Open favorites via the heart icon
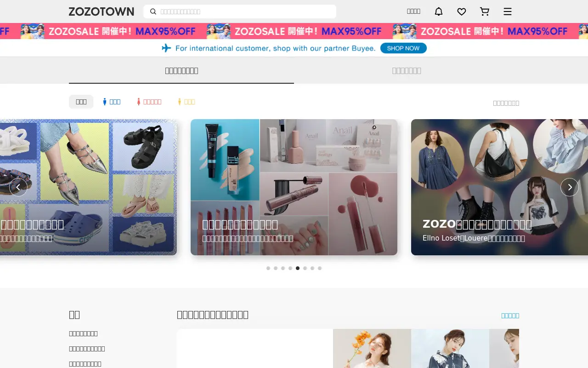 pyautogui.click(x=462, y=11)
